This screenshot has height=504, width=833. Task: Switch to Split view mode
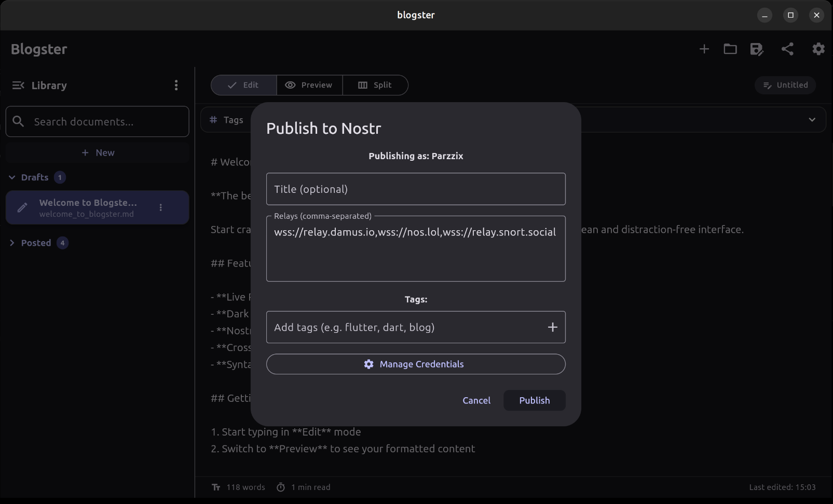coord(375,85)
